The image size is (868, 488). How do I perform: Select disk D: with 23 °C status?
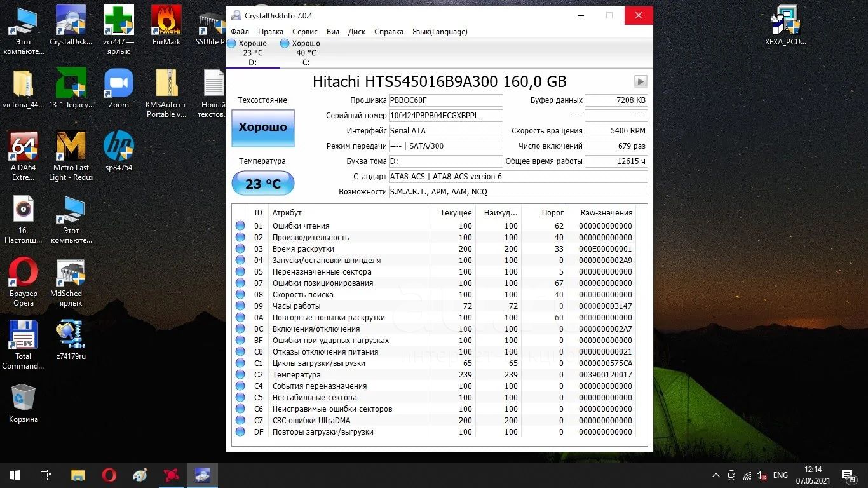click(248, 52)
